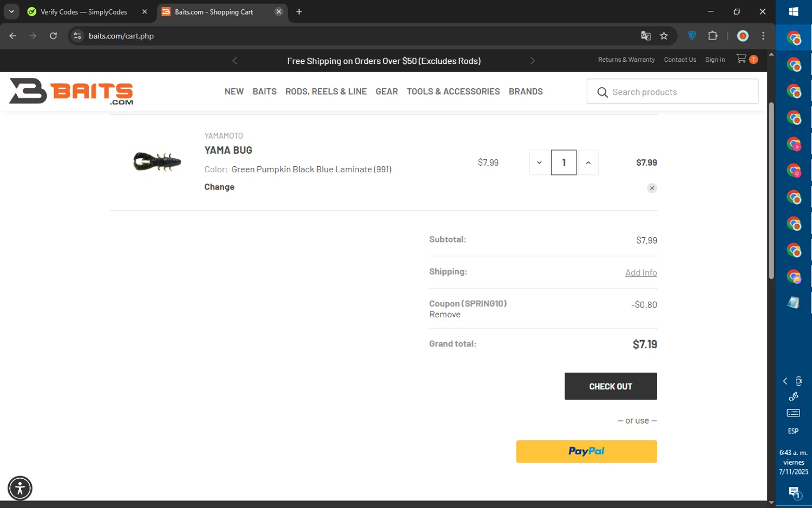Open the Chrome three-dot menu
Screen dimensions: 812x508
coord(763,36)
